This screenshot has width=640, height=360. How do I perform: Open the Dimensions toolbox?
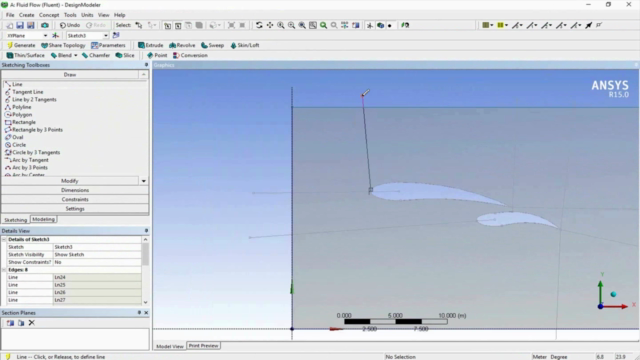(x=75, y=190)
